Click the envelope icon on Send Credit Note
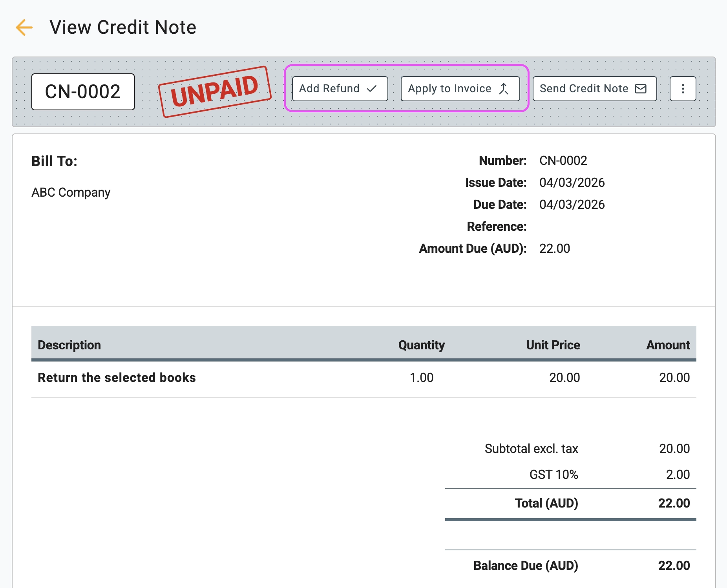Viewport: 727px width, 588px height. (x=640, y=89)
